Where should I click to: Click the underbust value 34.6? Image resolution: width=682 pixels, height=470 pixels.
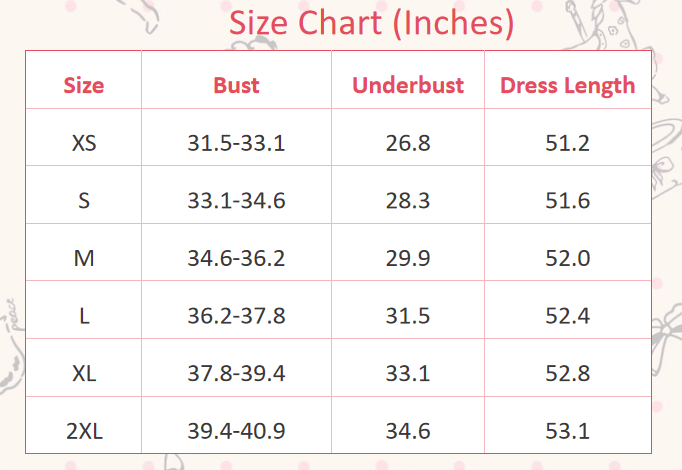[408, 432]
